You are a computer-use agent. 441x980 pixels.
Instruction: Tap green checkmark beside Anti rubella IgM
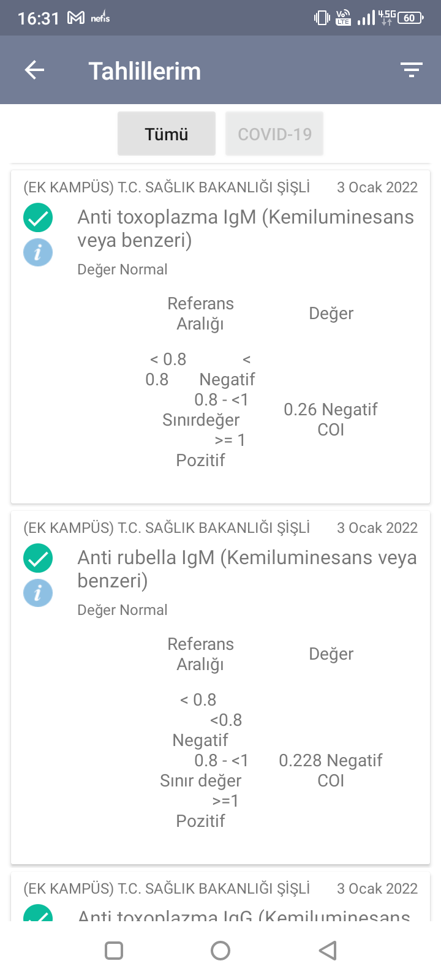tap(38, 558)
